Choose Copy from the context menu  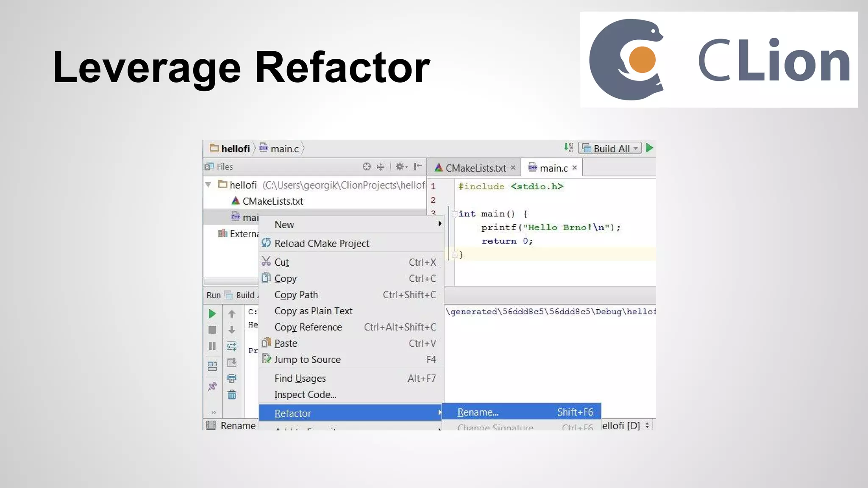point(351,278)
